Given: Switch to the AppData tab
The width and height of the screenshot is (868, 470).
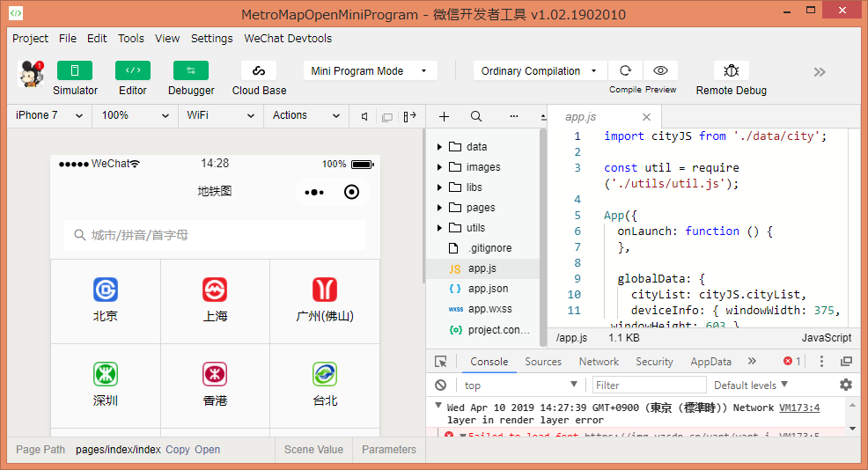Looking at the screenshot, I should pos(710,362).
